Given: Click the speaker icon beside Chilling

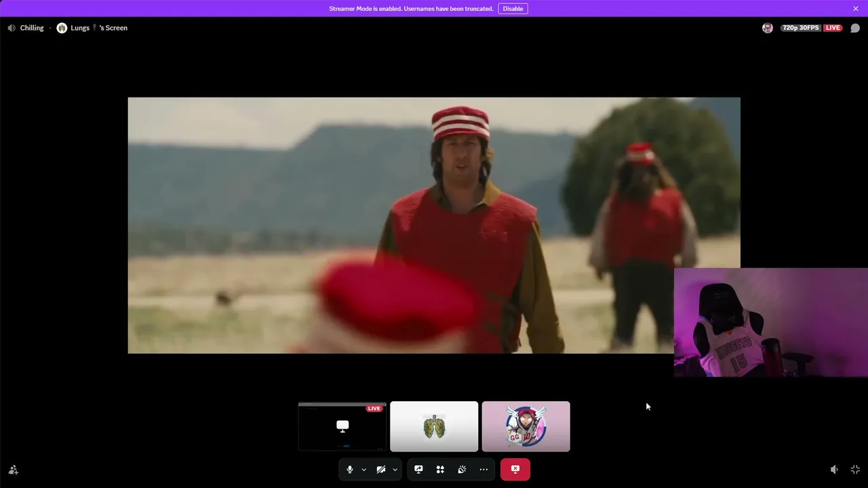Looking at the screenshot, I should pyautogui.click(x=12, y=28).
